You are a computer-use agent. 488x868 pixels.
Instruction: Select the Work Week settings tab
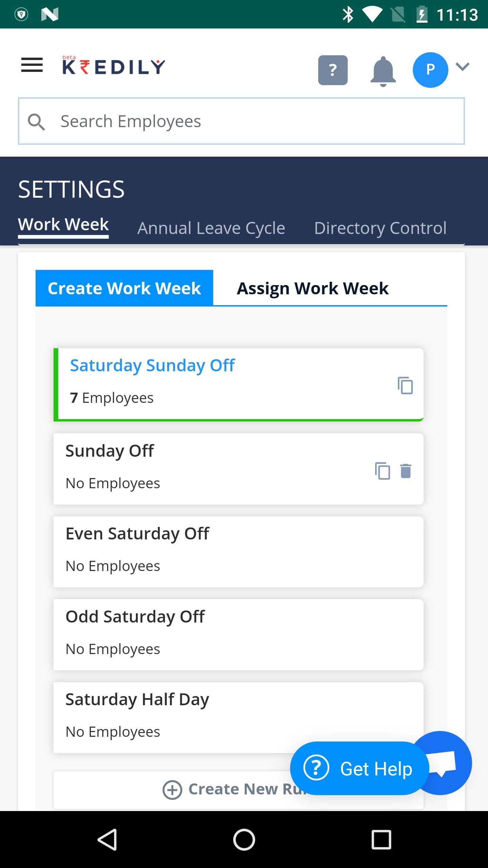point(63,225)
